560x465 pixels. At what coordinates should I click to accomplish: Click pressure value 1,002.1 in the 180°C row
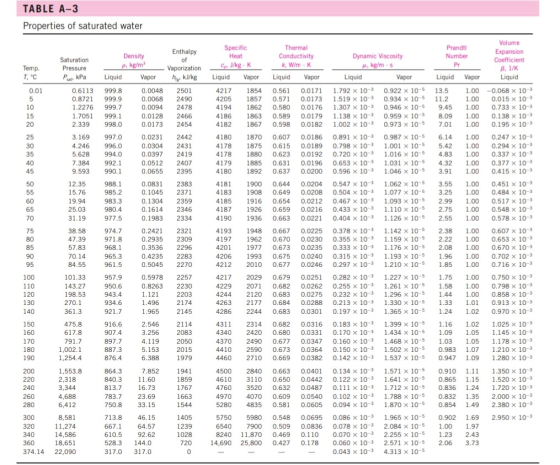click(x=70, y=350)
